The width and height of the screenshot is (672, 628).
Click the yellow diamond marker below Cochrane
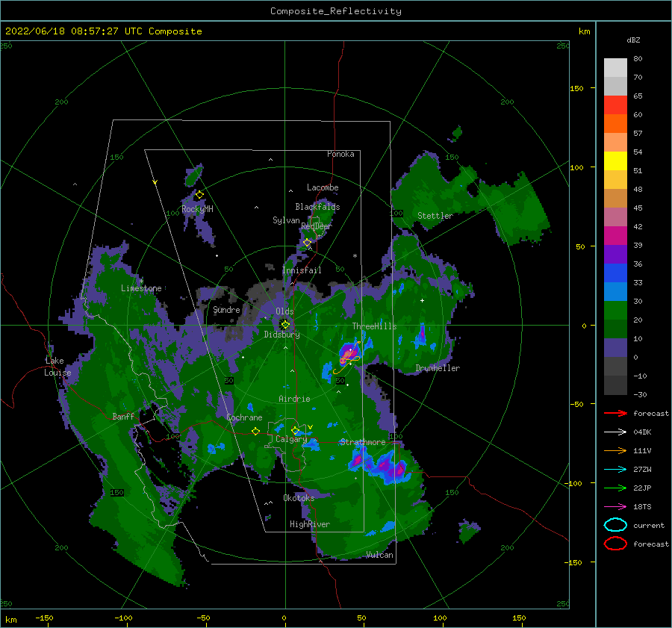pos(255,431)
